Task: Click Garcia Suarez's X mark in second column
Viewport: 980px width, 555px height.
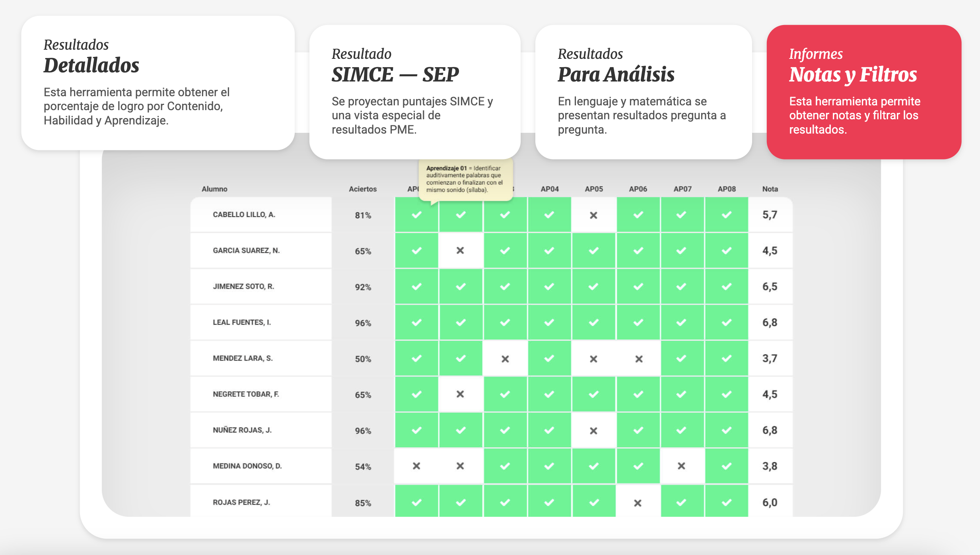Action: coord(460,250)
